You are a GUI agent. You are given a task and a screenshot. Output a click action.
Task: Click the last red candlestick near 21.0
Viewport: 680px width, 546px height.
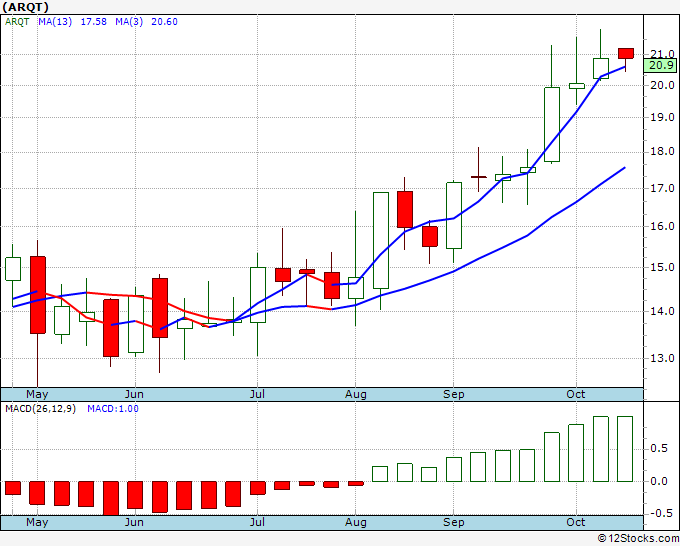[626, 54]
